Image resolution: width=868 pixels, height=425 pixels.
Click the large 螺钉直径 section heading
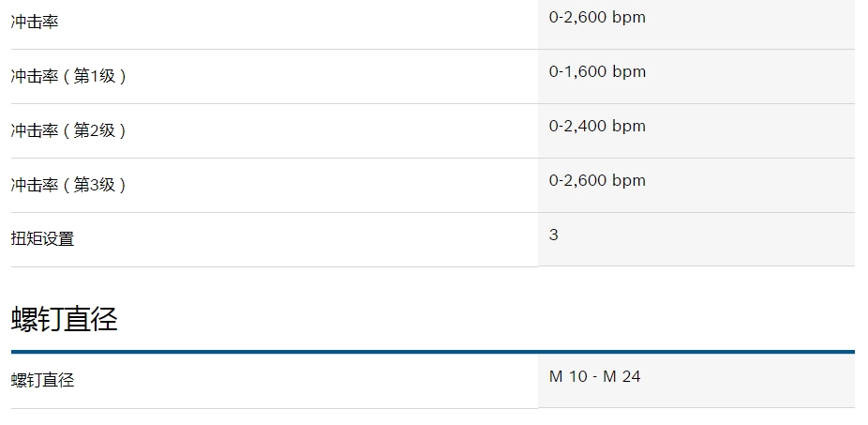pyautogui.click(x=65, y=319)
